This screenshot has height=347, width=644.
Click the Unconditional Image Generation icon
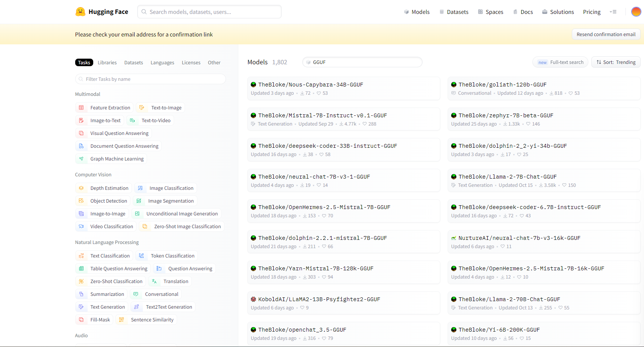tap(137, 214)
